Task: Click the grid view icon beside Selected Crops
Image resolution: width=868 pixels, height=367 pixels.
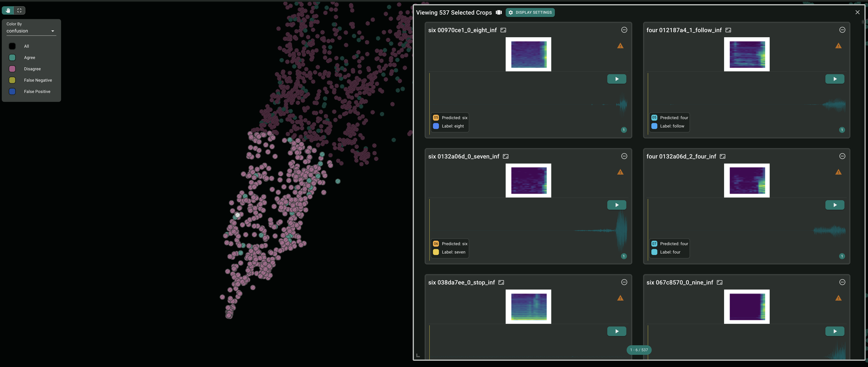Action: 499,13
